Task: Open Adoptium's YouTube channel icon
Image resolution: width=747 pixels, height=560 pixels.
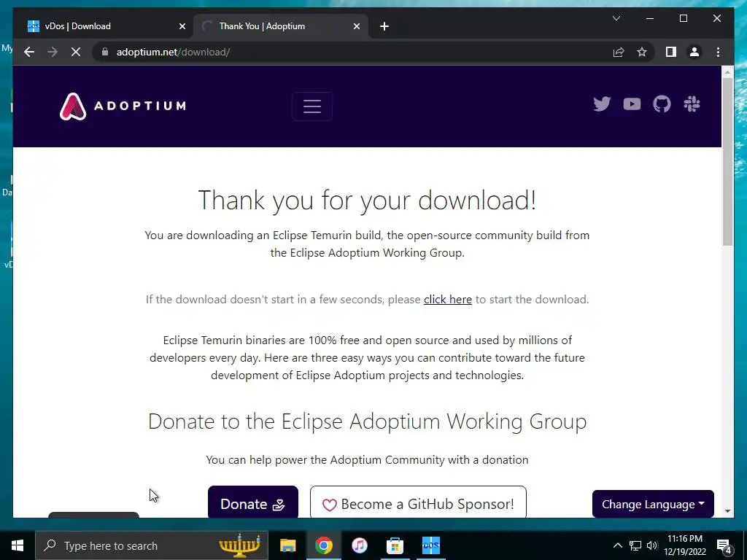Action: pos(632,104)
